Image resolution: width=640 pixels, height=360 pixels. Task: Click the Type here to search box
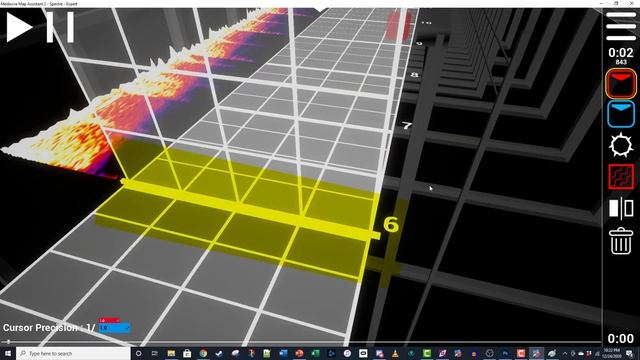coord(73,353)
